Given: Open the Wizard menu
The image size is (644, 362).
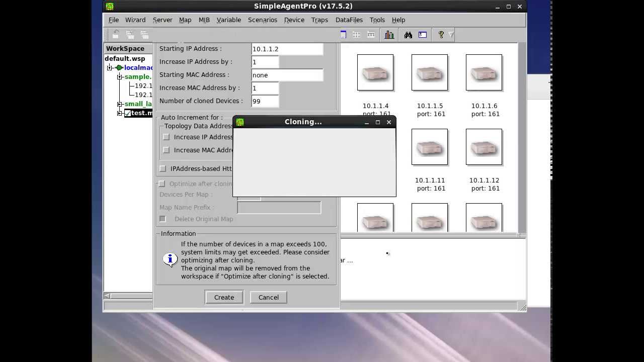Looking at the screenshot, I should pos(135,20).
